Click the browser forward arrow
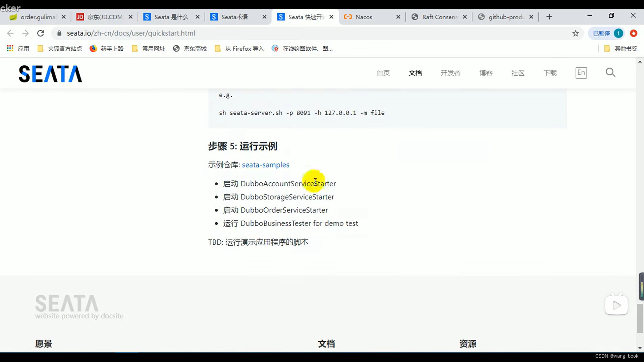Screen dimensions: 644x362 point(25,33)
